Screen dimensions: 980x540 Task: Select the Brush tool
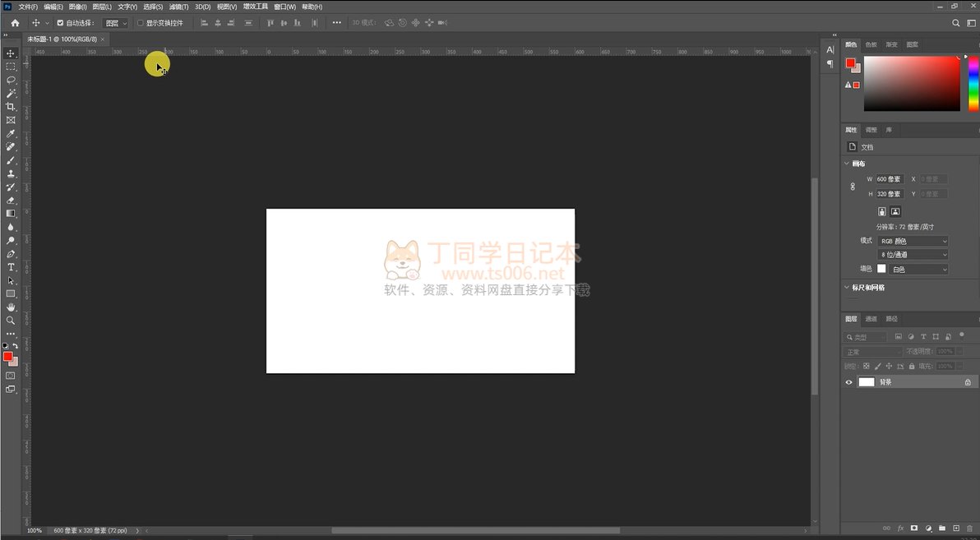tap(11, 160)
